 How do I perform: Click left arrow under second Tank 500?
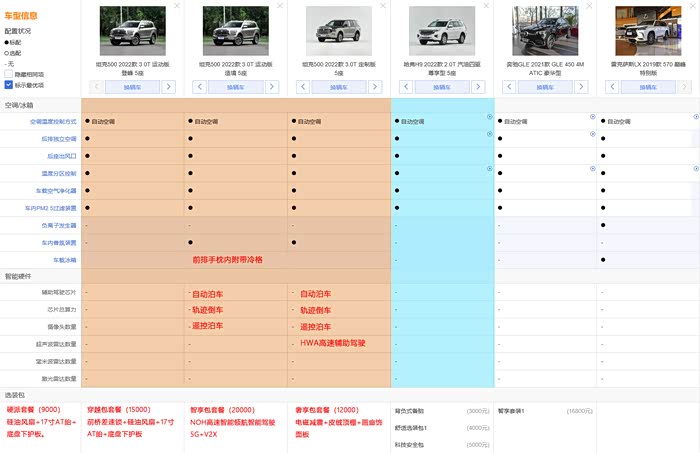[x=200, y=87]
